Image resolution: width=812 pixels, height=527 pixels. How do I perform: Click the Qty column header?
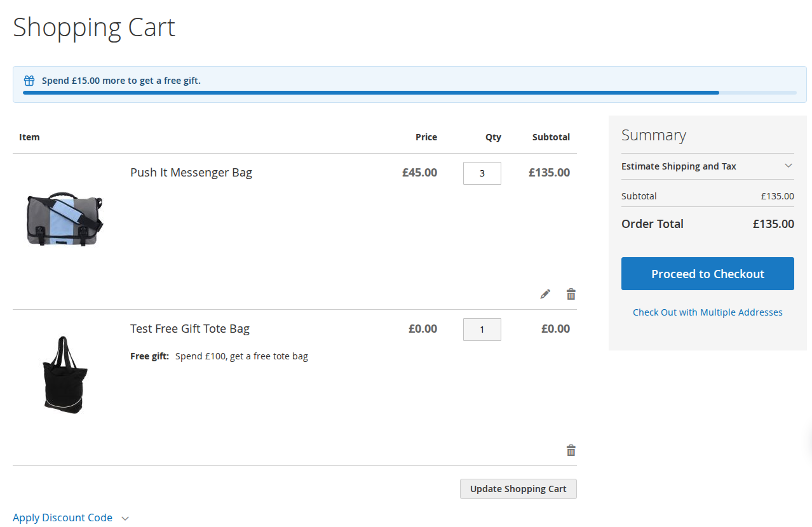493,137
